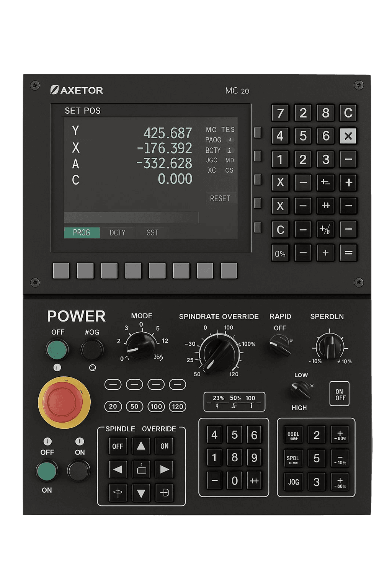This screenshot has height=588, width=392.
Task: Tap the C key next to 8
Action: pyautogui.click(x=348, y=113)
